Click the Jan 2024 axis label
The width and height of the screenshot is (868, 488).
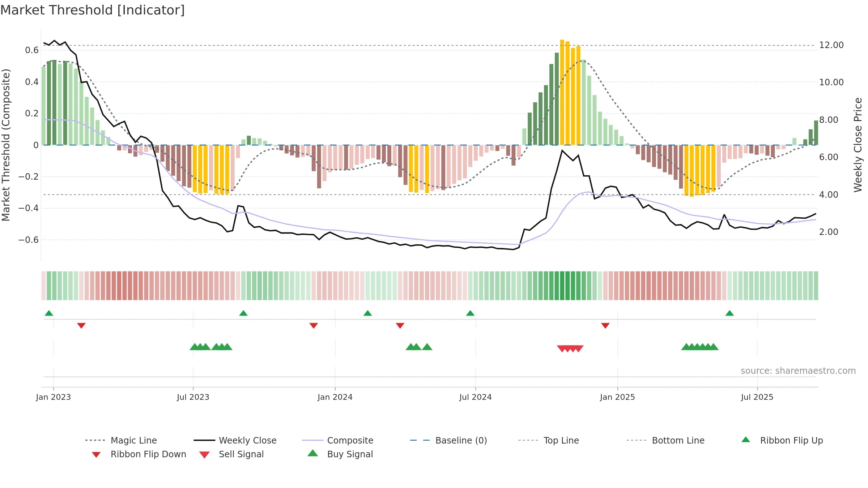[335, 397]
